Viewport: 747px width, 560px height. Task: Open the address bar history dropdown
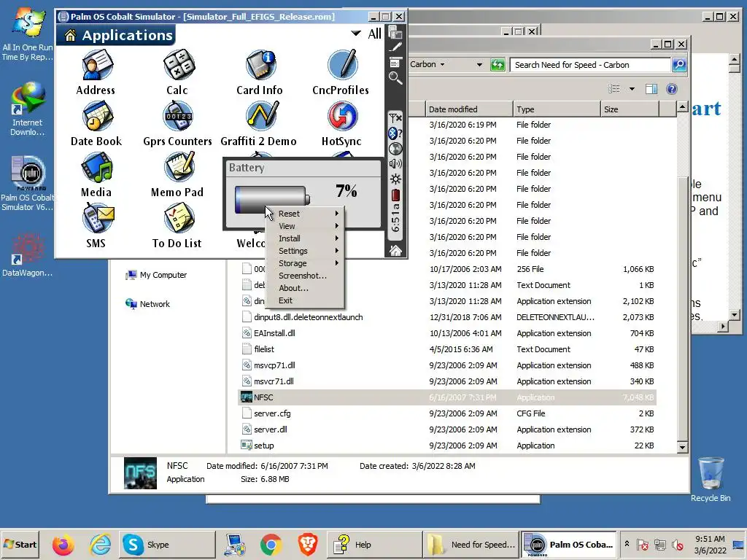pos(479,65)
